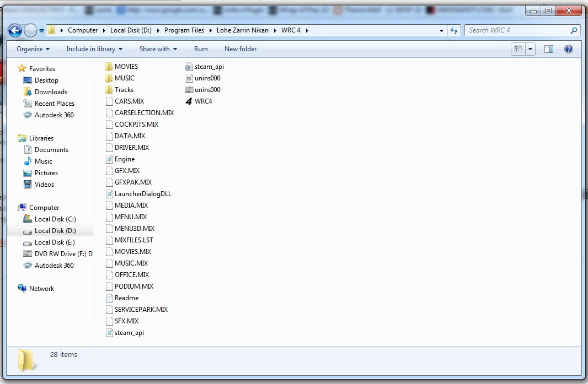Select the CARS.MIX file

(x=130, y=101)
